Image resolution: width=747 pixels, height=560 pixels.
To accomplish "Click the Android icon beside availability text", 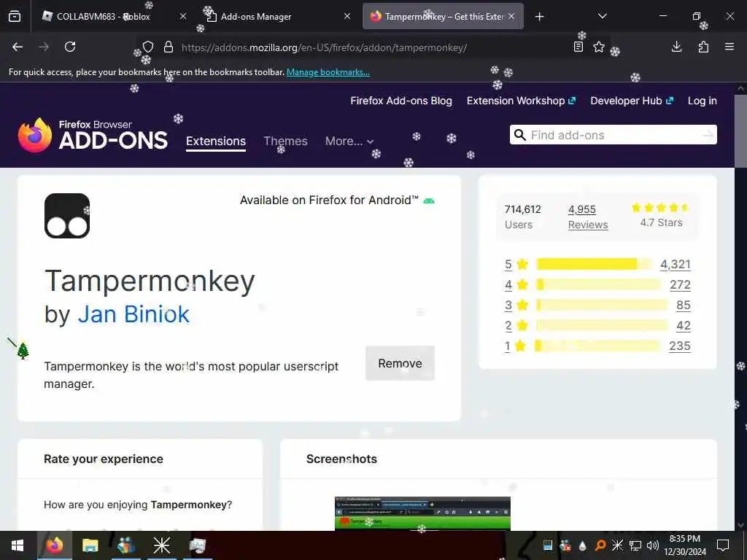I will coord(429,201).
